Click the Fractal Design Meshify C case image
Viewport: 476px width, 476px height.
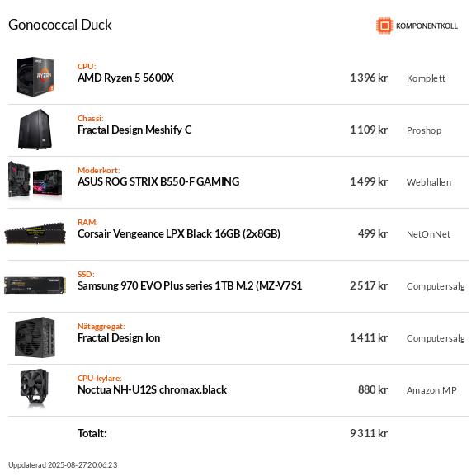coord(35,130)
